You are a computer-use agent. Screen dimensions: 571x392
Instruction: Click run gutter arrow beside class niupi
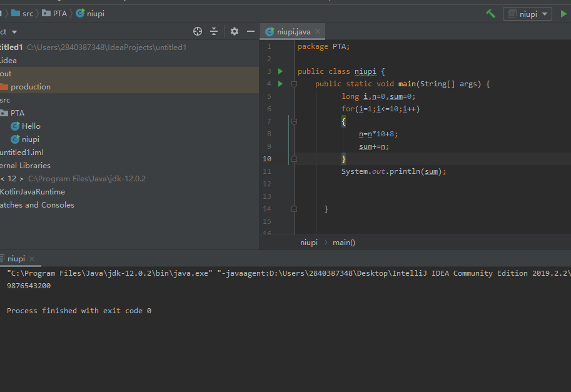(x=280, y=71)
